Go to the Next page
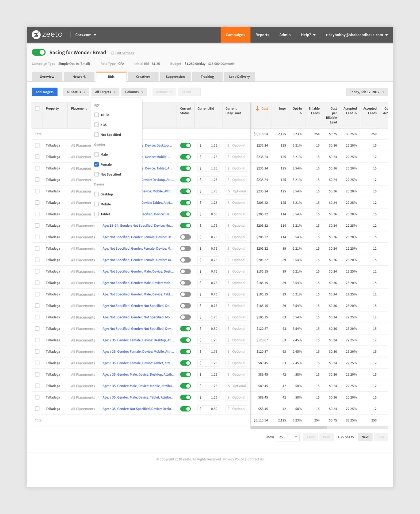Image resolution: width=420 pixels, height=514 pixels. pyautogui.click(x=365, y=437)
